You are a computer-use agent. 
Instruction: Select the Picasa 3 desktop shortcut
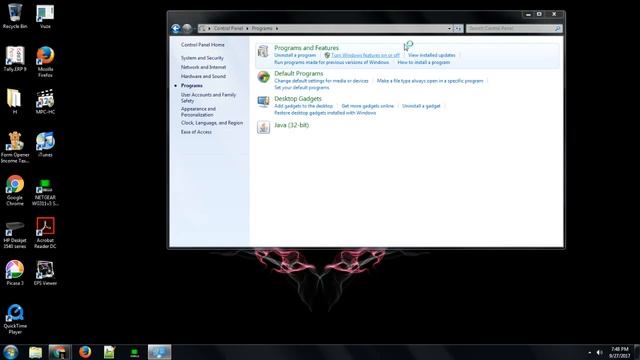tap(15, 273)
